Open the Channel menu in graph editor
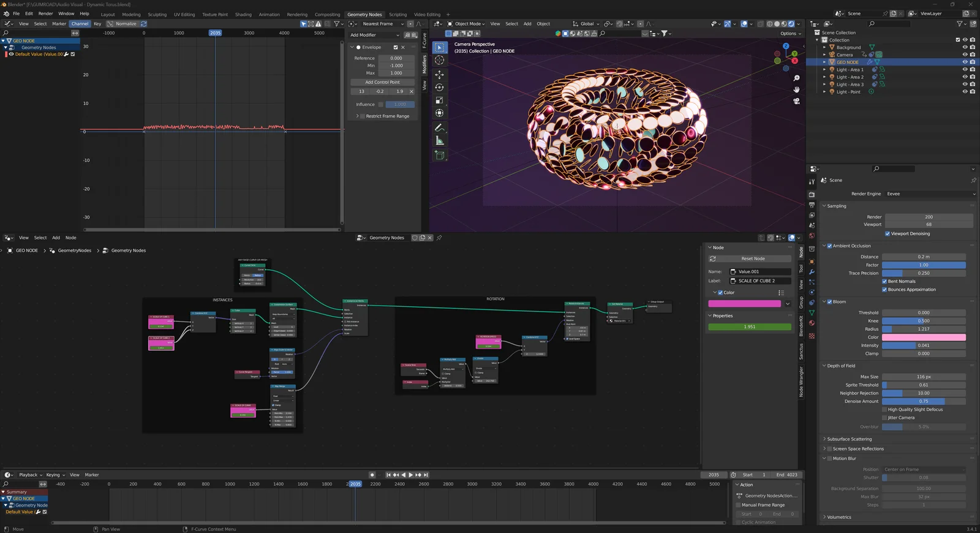Screen dimensions: 980x533 (80, 24)
